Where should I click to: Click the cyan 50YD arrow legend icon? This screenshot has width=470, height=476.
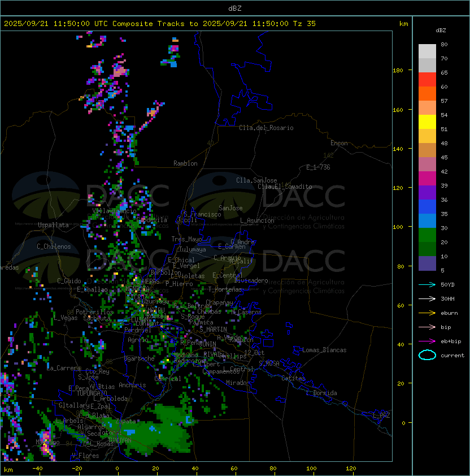pyautogui.click(x=427, y=284)
